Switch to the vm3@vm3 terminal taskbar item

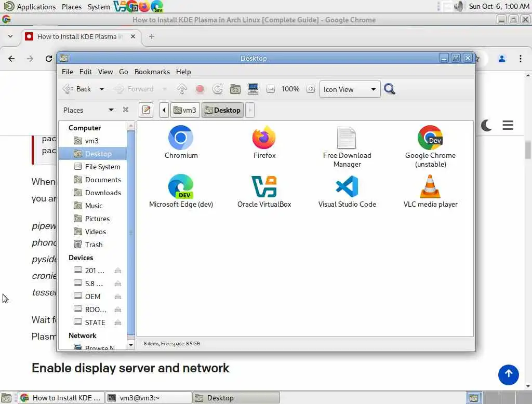click(149, 398)
